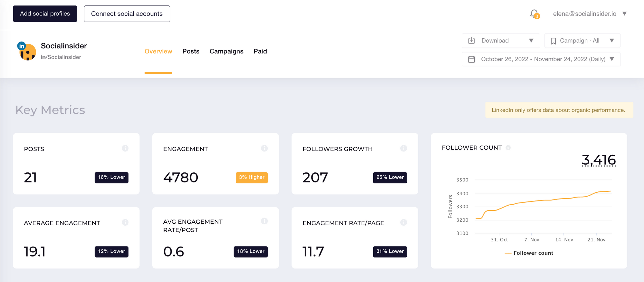The height and width of the screenshot is (282, 644).
Task: Open the date range dropdown arrow
Action: (612, 59)
